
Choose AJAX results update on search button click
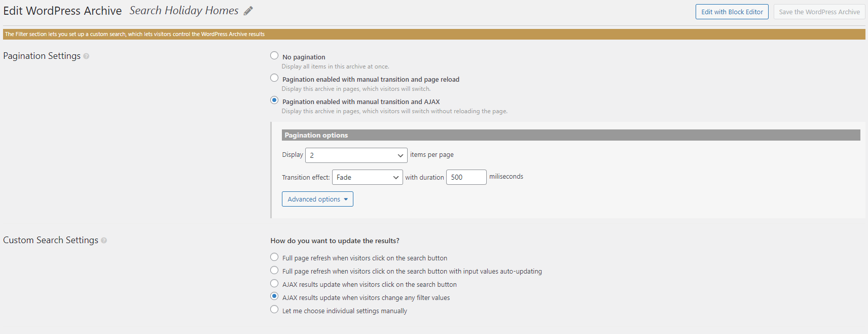coord(274,283)
